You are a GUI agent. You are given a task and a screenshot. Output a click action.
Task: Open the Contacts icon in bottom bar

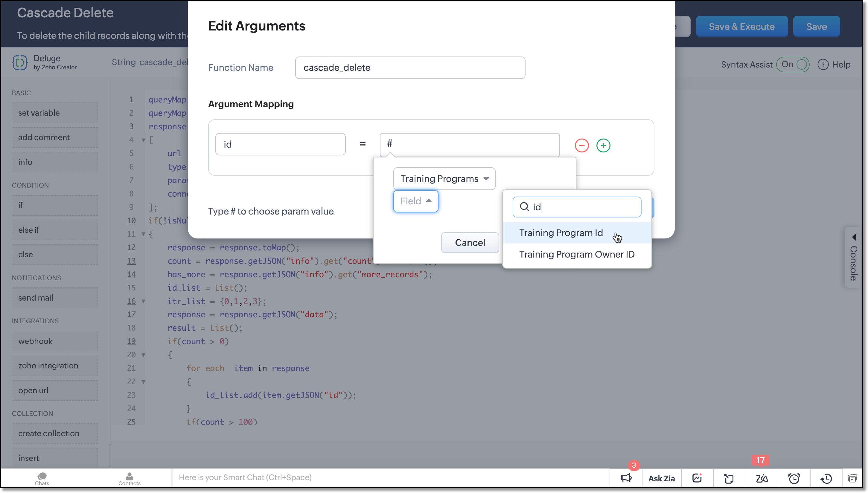(x=130, y=478)
